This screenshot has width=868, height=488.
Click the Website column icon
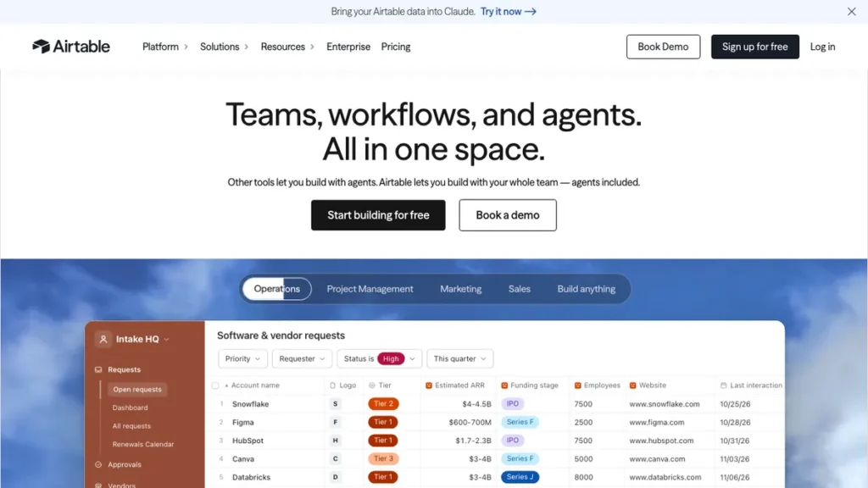coord(632,385)
